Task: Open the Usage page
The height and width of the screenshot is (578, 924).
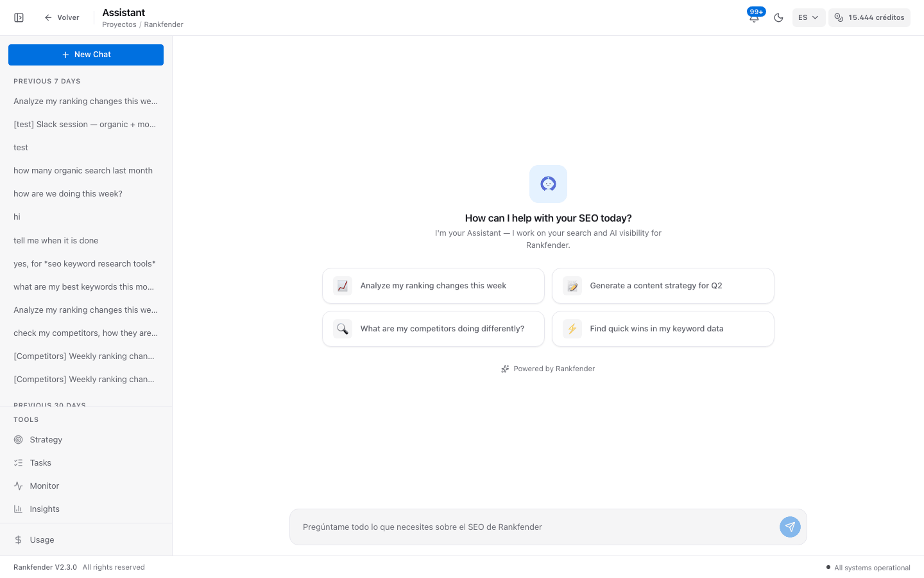Action: coord(86,540)
